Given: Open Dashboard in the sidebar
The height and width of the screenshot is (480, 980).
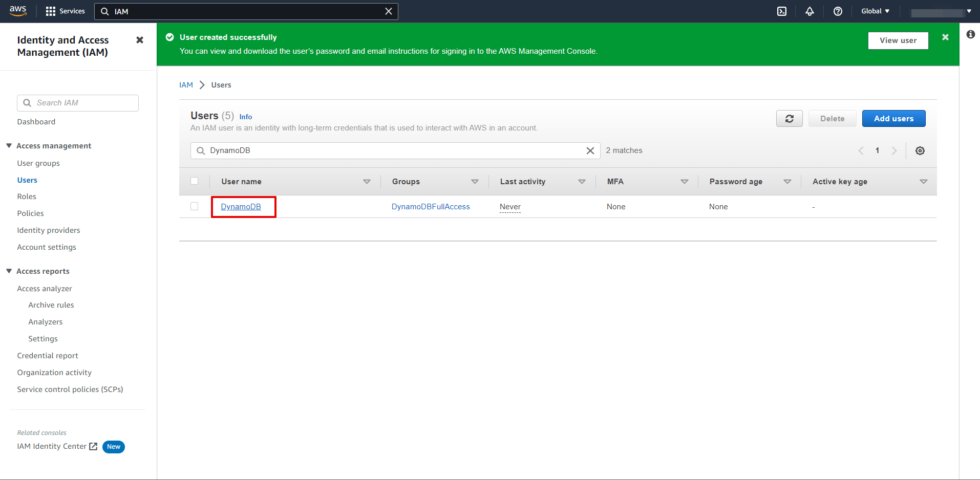Looking at the screenshot, I should pyautogui.click(x=36, y=122).
